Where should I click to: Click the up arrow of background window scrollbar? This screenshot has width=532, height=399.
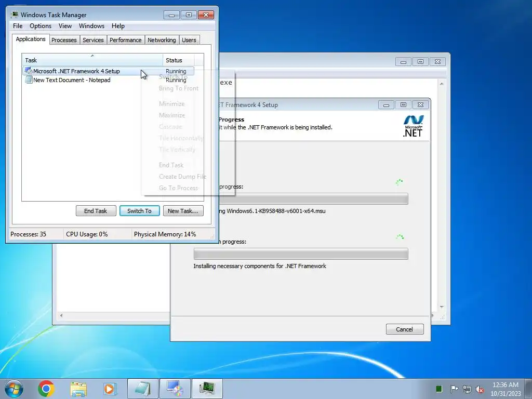(x=442, y=84)
